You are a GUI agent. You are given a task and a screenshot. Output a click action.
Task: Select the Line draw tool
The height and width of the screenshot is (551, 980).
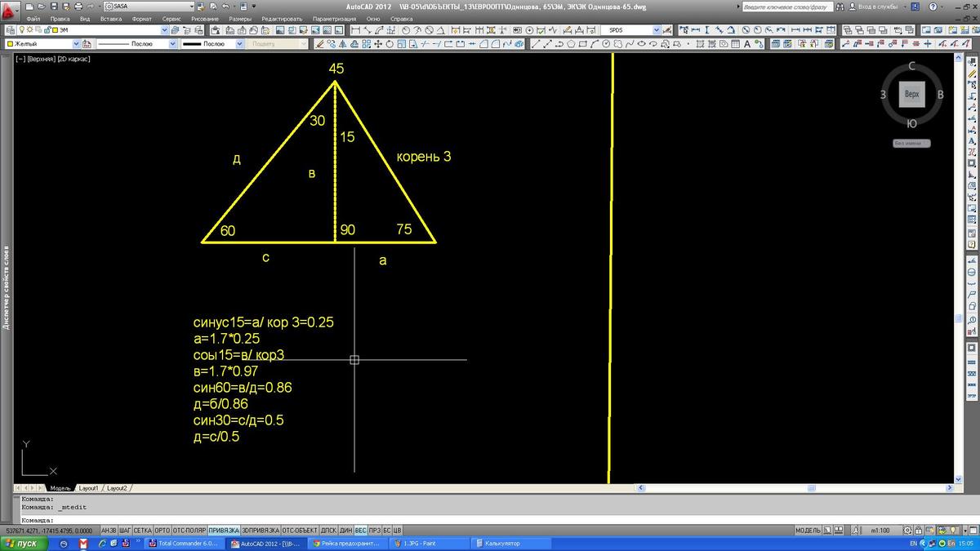click(536, 43)
